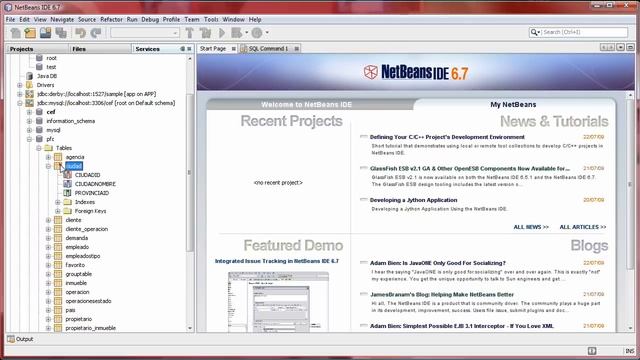The height and width of the screenshot is (360, 640).
Task: Click the CIUDADNOMBRE column icon
Action: (x=67, y=184)
